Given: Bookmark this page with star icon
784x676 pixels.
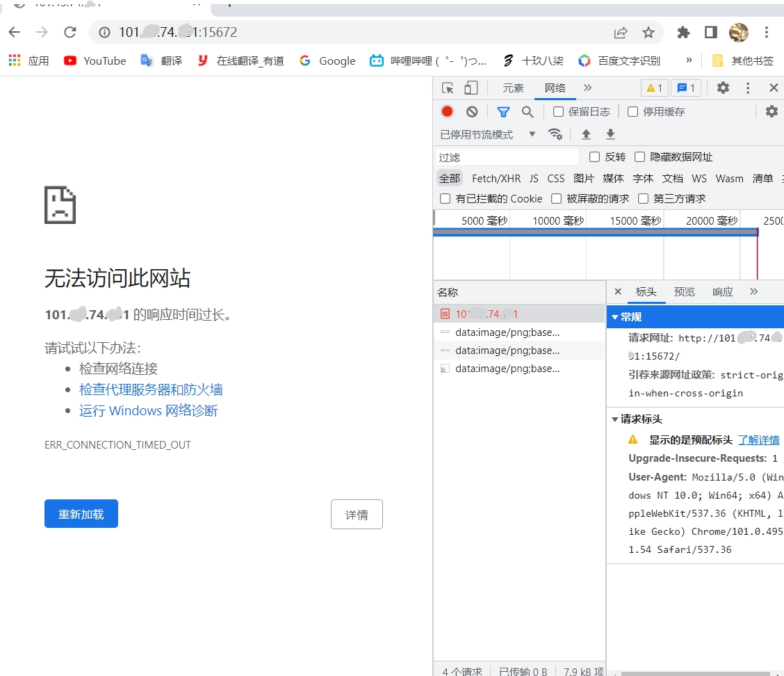Looking at the screenshot, I should pos(648,32).
